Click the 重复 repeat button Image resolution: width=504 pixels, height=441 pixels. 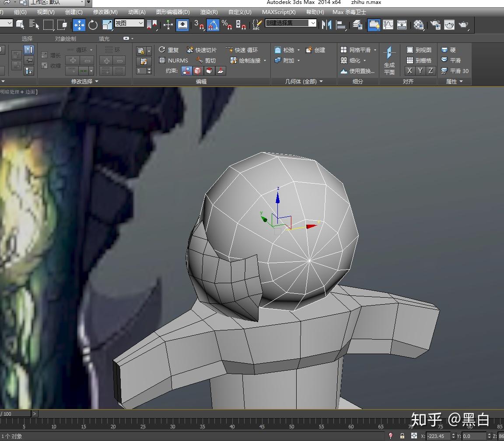pyautogui.click(x=168, y=50)
